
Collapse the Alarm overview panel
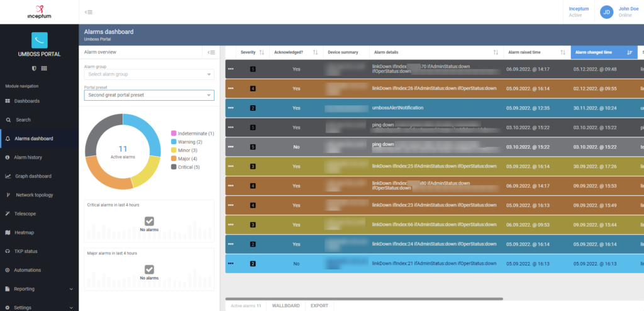click(211, 52)
